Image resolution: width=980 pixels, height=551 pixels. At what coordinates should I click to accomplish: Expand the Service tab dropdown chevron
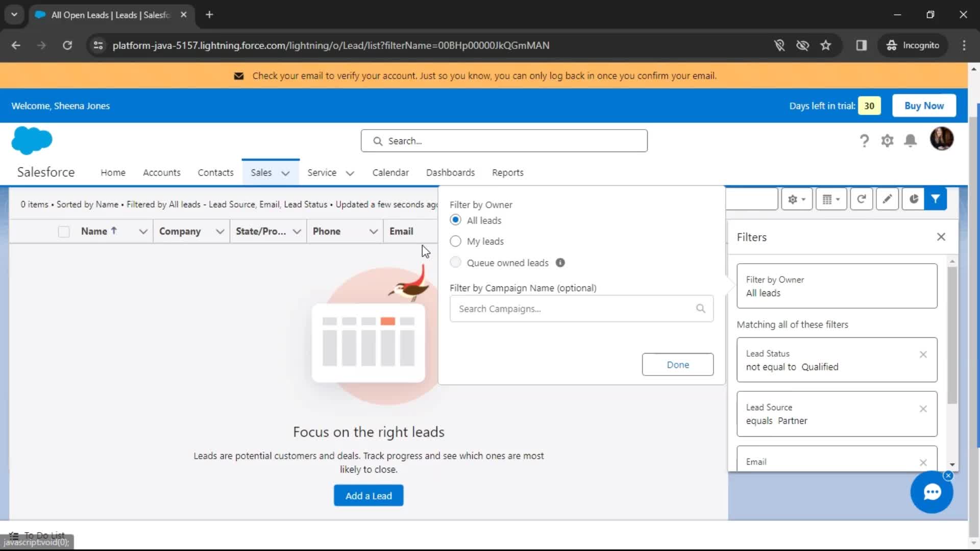[350, 173]
